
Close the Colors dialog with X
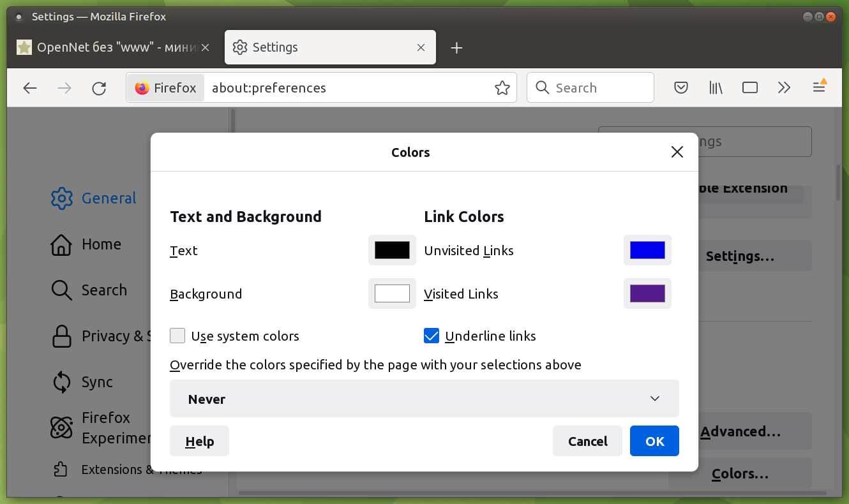677,152
